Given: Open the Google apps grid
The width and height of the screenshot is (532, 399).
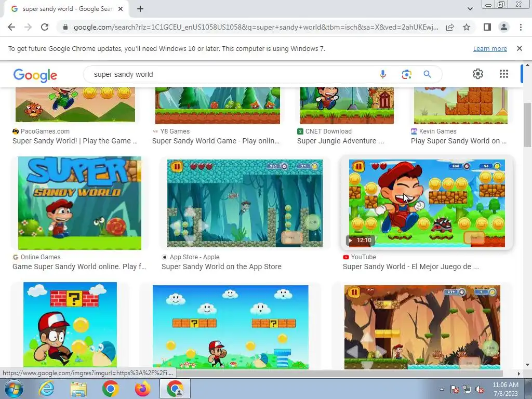Looking at the screenshot, I should (504, 74).
